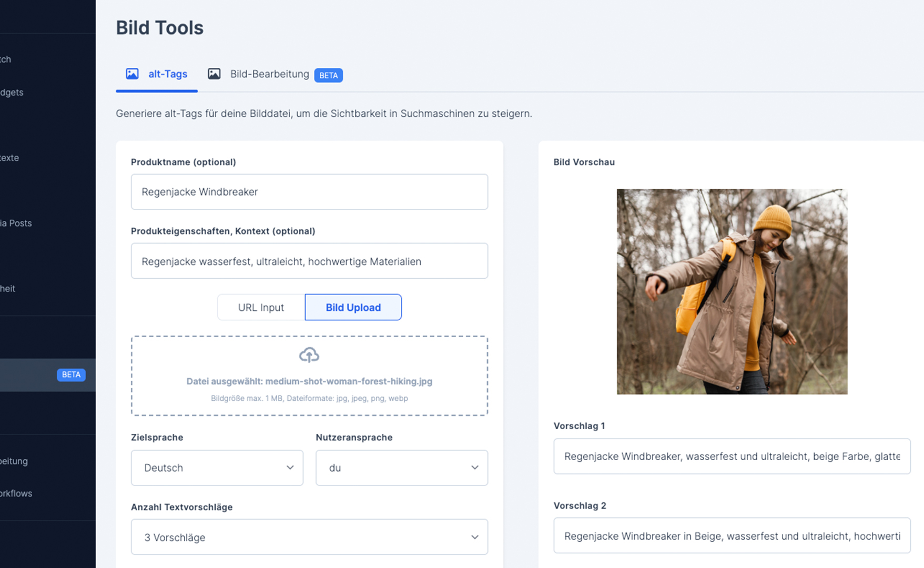Switch to the Bild-Bearbeitung BETA tab
Screen dimensions: 924x568
pos(269,74)
